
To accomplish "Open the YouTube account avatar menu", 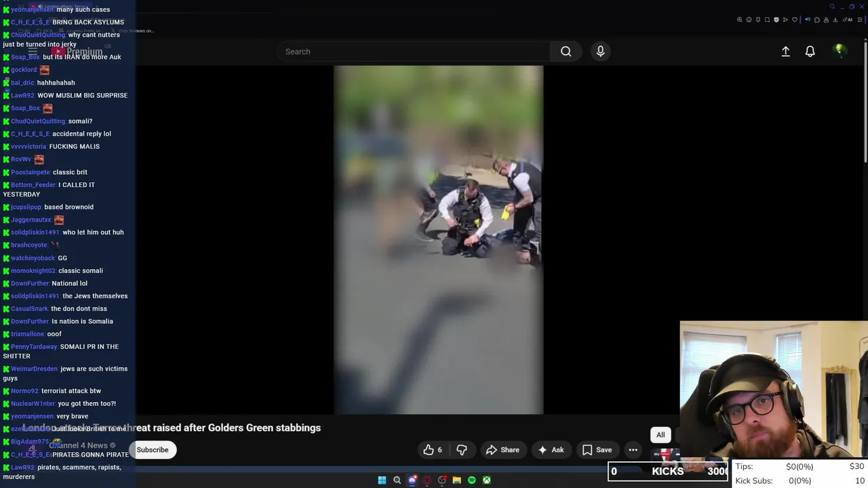I will pos(840,51).
